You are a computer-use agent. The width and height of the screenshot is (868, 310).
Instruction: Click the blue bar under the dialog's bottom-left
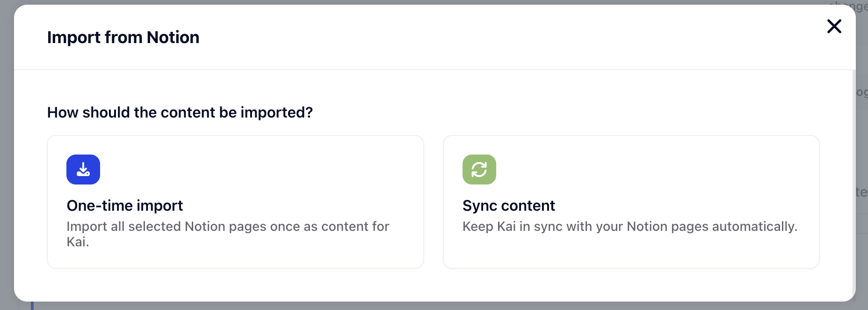click(x=32, y=306)
